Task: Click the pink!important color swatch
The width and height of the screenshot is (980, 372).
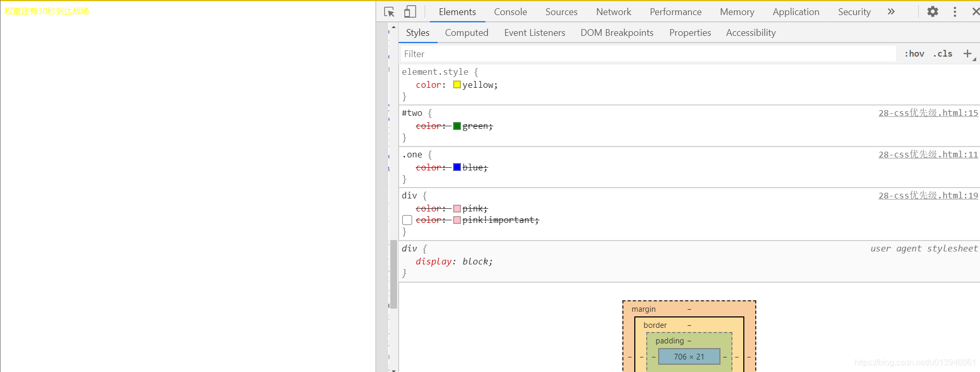Action: 457,220
